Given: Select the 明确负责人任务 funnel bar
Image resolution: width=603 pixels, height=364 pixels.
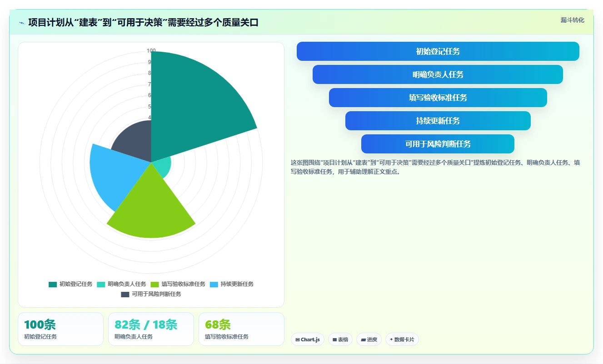Looking at the screenshot, I should pyautogui.click(x=438, y=74).
